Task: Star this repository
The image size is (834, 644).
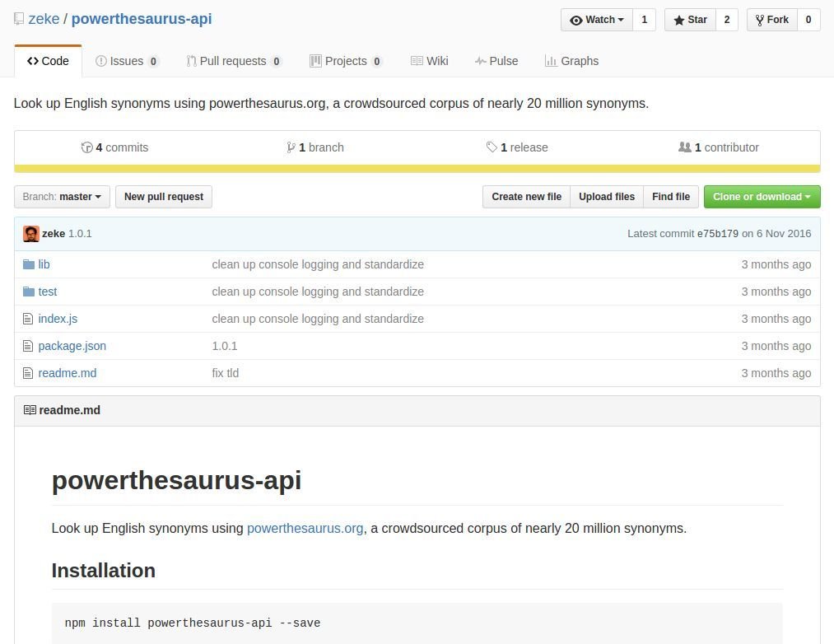Action: 690,20
